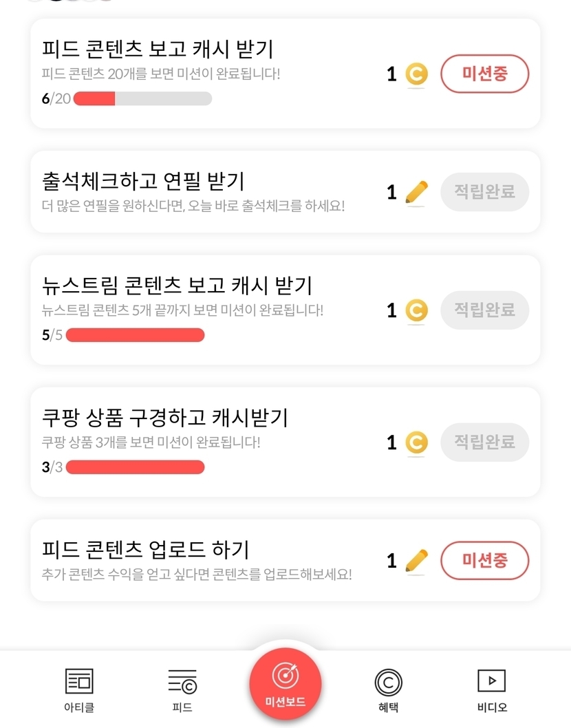Tap pencil icon in 업로드 하기 mission
Viewport: 571px width, 728px height.
pos(416,561)
